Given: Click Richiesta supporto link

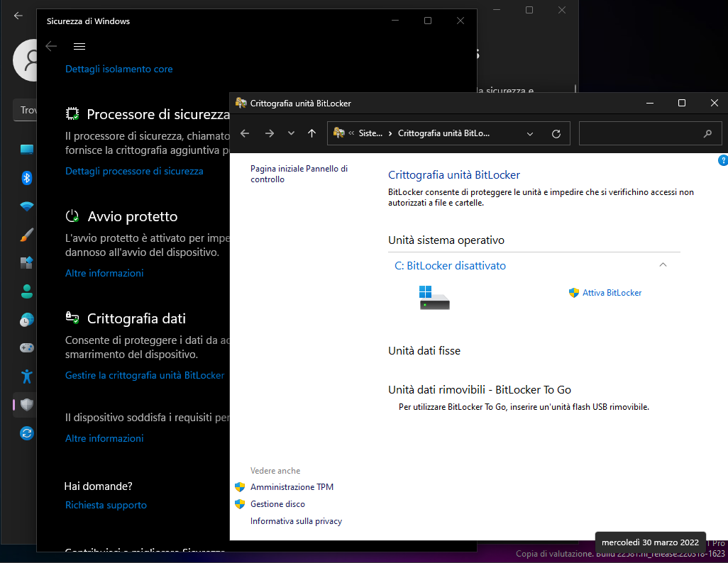Looking at the screenshot, I should click(106, 506).
